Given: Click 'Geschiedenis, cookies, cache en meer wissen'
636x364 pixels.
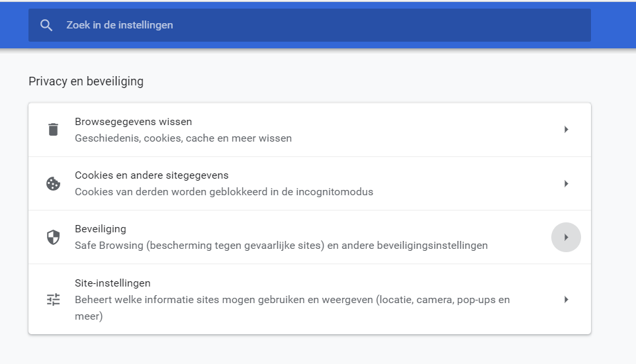Looking at the screenshot, I should pyautogui.click(x=183, y=138).
